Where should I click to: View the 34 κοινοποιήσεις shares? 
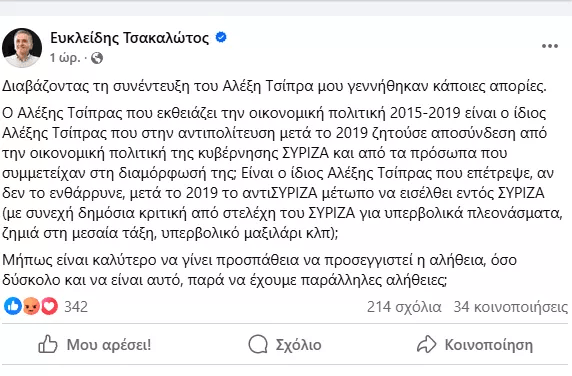(511, 307)
